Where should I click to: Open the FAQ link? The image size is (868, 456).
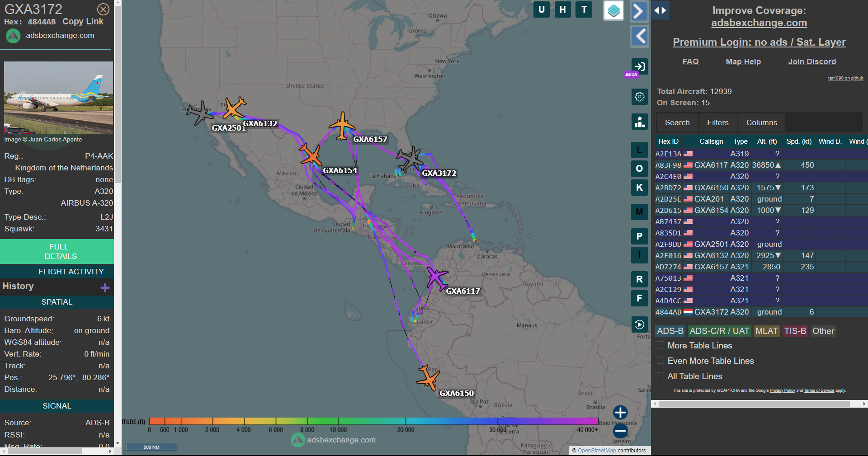pyautogui.click(x=690, y=61)
